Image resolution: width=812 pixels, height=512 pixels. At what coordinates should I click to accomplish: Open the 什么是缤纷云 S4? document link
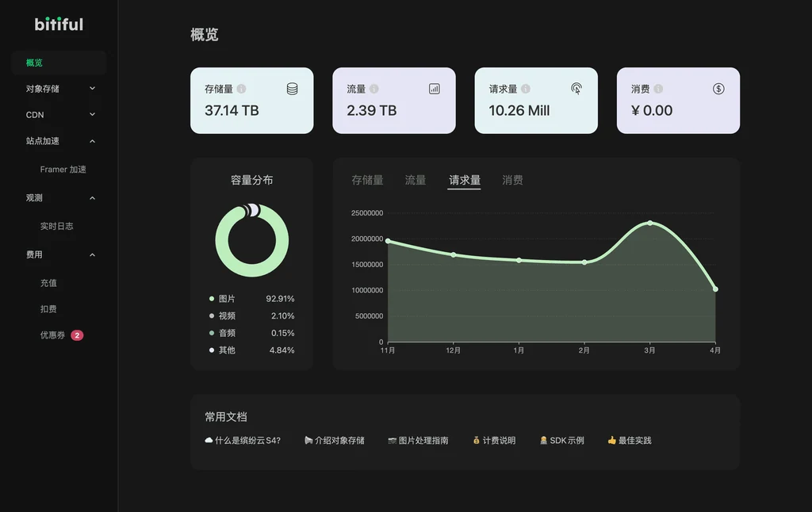pos(243,441)
